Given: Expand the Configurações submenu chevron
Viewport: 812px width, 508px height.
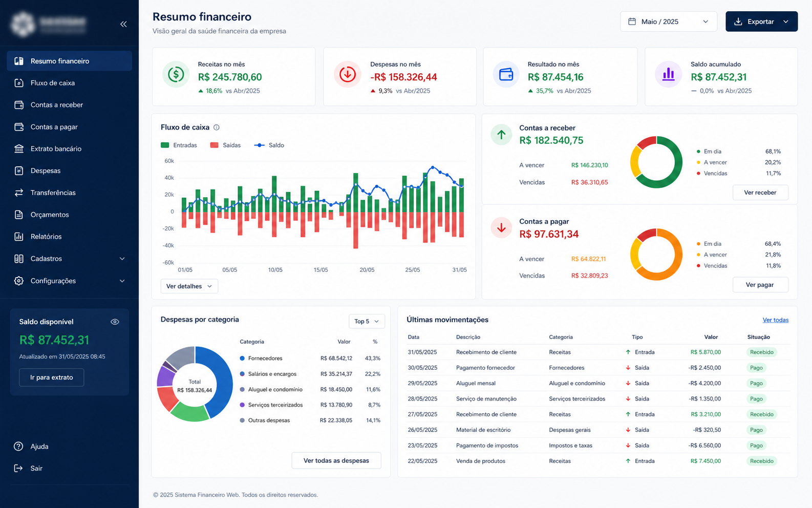Looking at the screenshot, I should 122,281.
